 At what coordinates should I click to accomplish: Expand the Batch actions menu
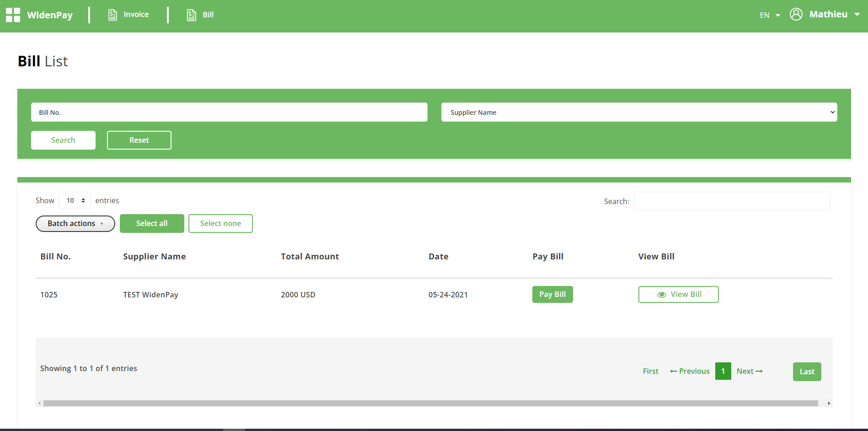[x=75, y=223]
